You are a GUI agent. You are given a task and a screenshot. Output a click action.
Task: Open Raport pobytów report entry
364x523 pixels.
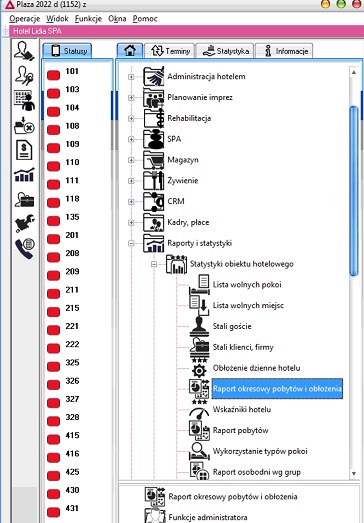coord(241,430)
